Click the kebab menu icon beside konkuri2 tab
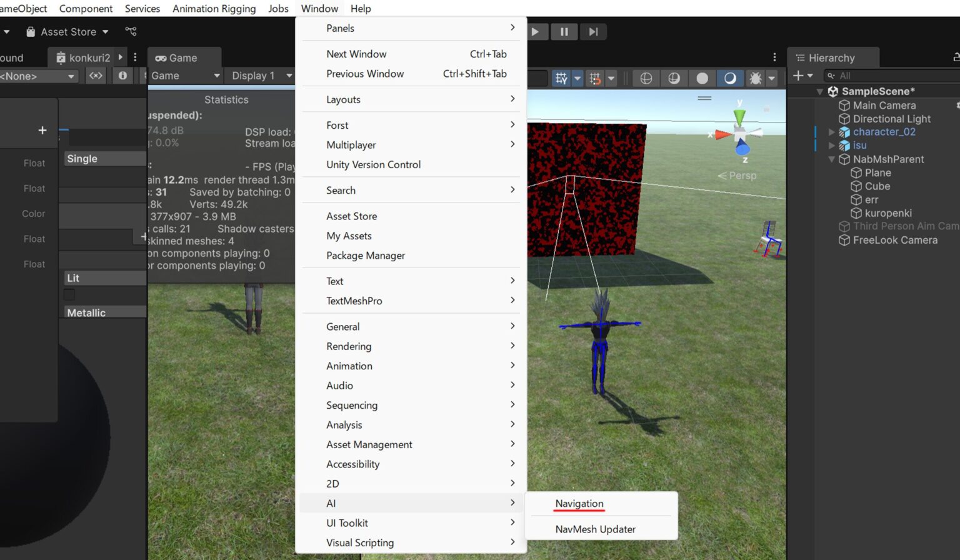Screen dimensions: 960x560 point(135,57)
